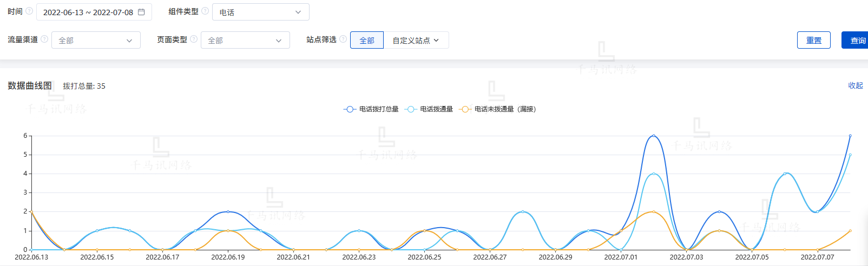Click the help icon beside 组件类型

click(x=205, y=11)
